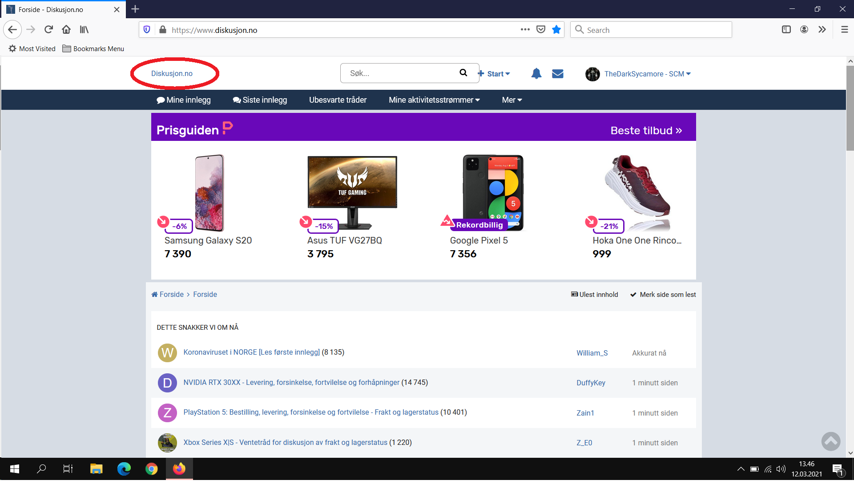Open Koronaviruset i NORGE thread
This screenshot has width=854, height=504.
tap(251, 352)
